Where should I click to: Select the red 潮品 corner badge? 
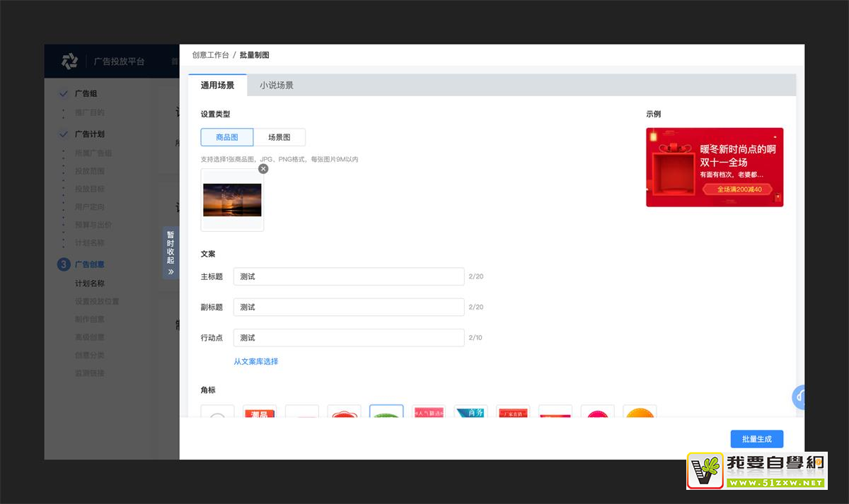click(260, 412)
